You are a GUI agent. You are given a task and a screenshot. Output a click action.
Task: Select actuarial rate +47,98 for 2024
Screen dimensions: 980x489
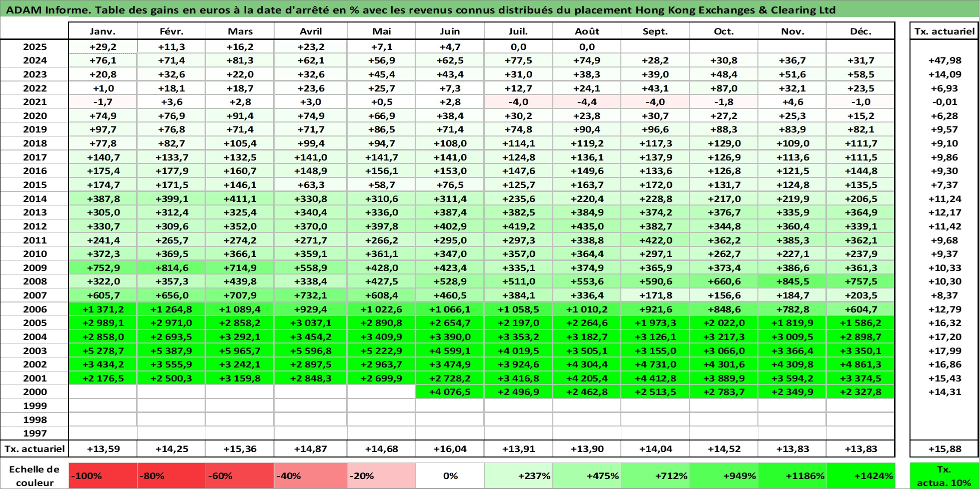click(x=944, y=60)
